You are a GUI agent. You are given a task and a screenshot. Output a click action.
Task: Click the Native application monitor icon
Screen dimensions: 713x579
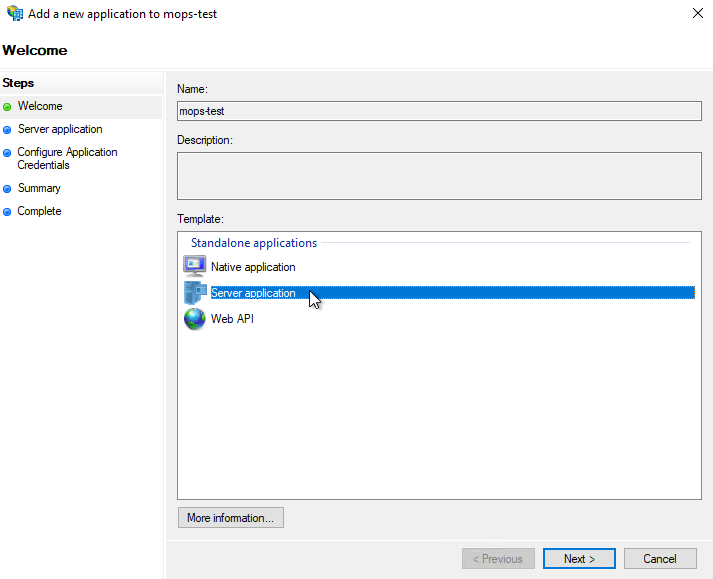(x=194, y=267)
